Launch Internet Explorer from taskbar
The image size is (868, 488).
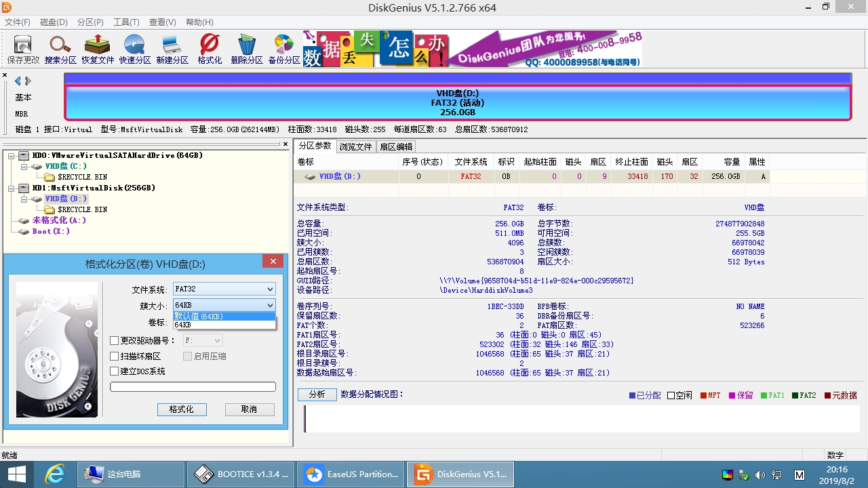point(54,474)
